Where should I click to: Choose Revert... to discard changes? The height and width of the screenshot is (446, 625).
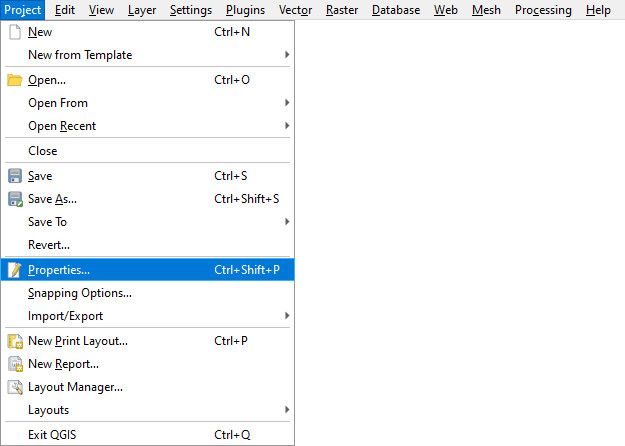(147, 245)
